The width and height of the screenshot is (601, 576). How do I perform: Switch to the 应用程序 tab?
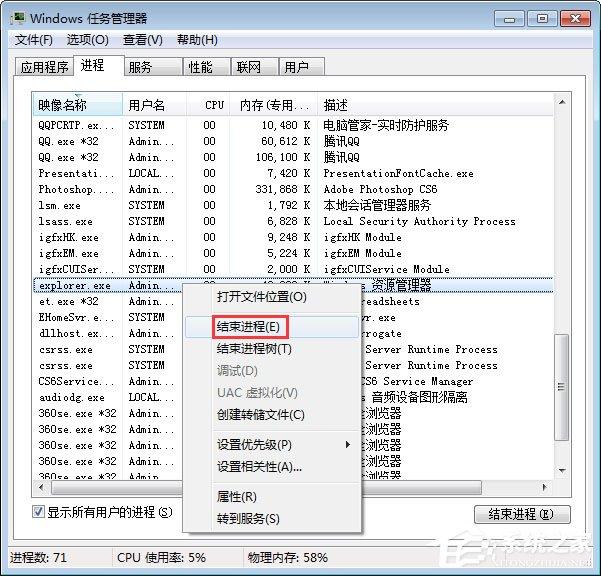click(44, 67)
